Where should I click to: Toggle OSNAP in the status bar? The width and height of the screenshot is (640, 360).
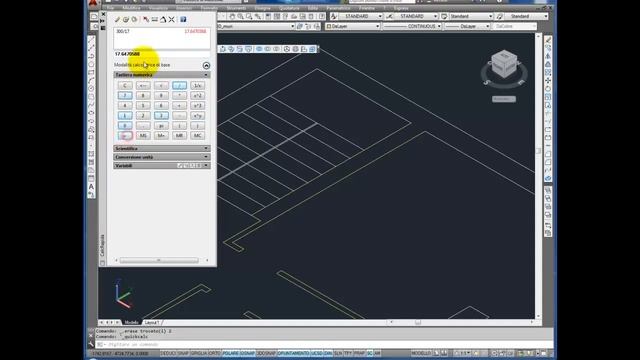coord(248,353)
